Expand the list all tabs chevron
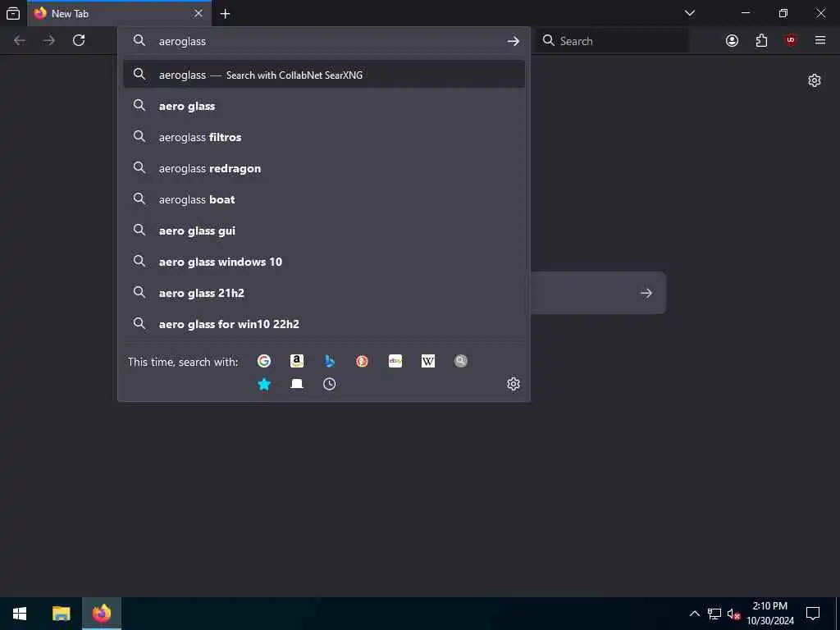 (x=690, y=13)
